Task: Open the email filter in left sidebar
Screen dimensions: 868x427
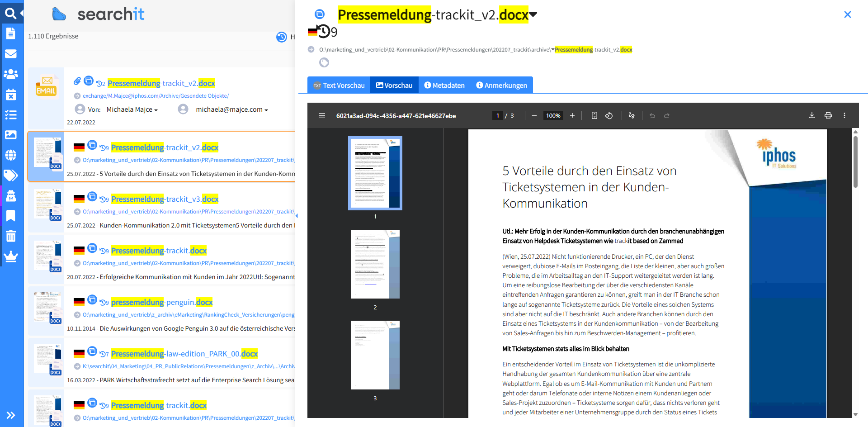Action: [11, 54]
